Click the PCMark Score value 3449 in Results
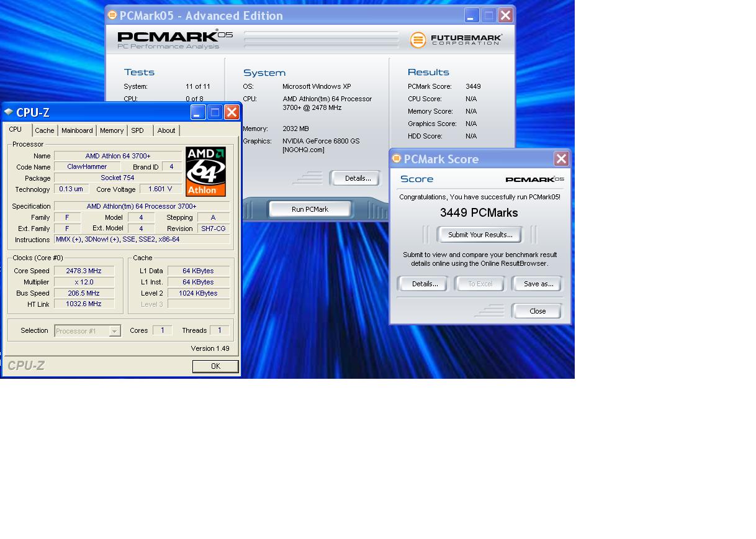 pos(473,86)
